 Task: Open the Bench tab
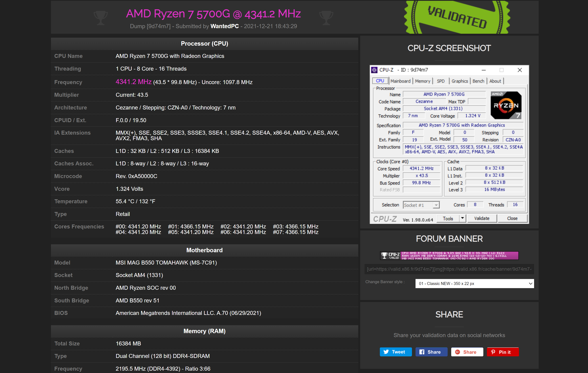coord(478,81)
